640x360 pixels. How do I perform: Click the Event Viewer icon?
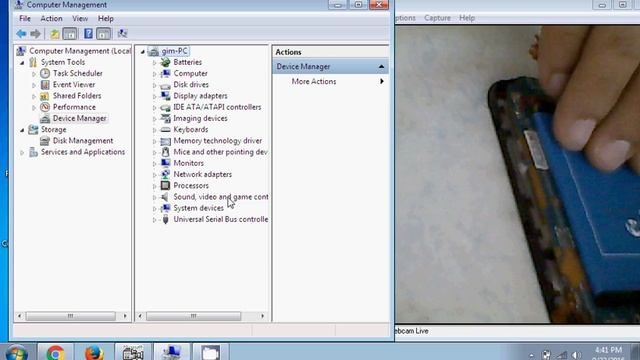(x=45, y=85)
